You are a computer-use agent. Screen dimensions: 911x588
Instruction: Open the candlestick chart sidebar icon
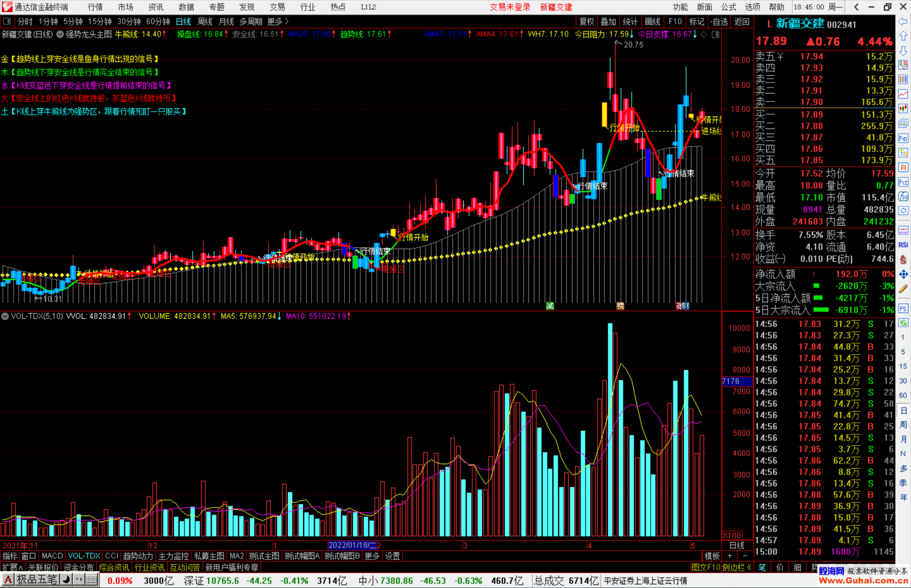pos(903,109)
